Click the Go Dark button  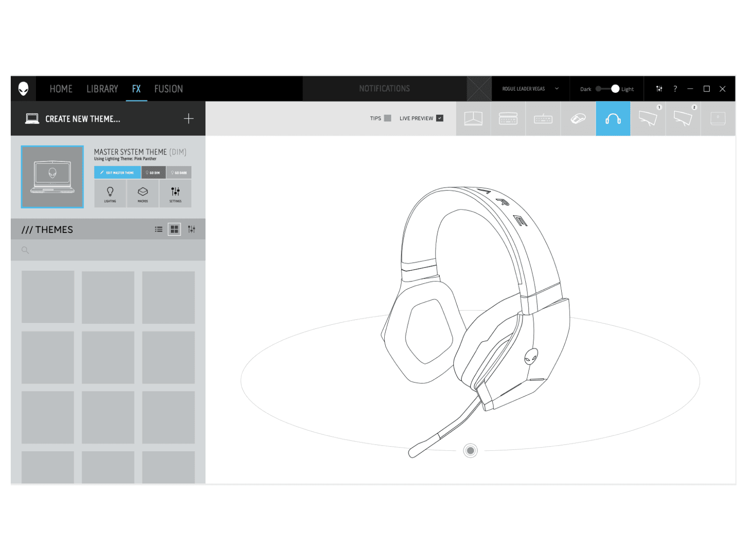coord(180,172)
